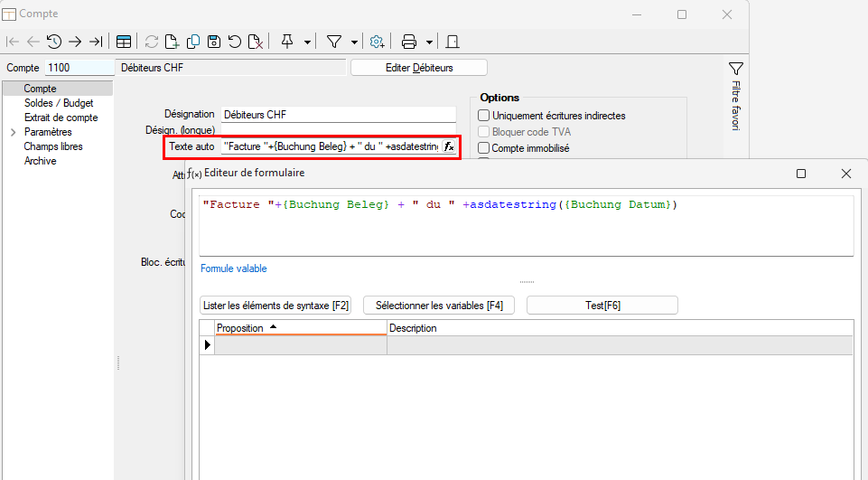Open the filter toolbar dropdown arrow
Viewport: 868px width, 480px height.
click(353, 42)
